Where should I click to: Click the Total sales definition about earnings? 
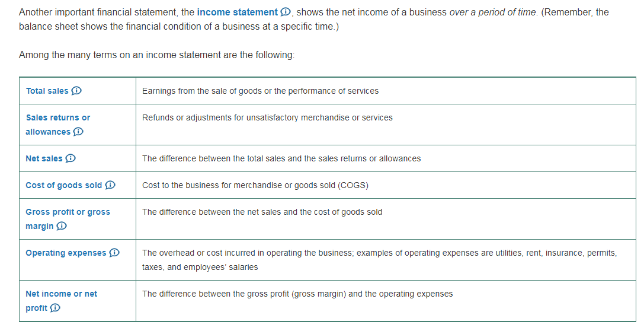coord(260,91)
